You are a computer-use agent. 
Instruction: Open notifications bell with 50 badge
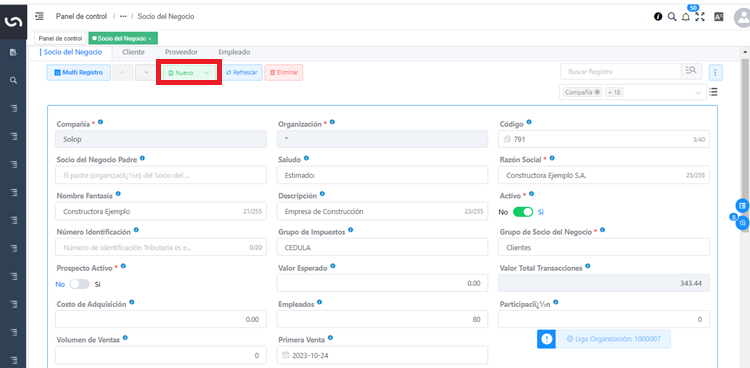686,17
